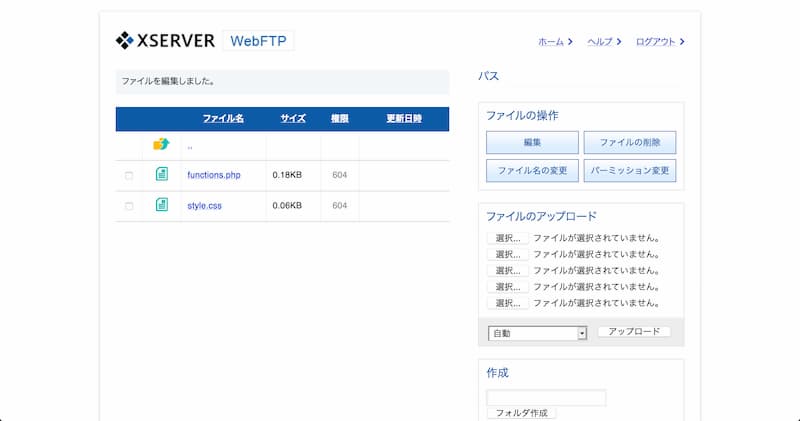Viewport: 800px width, 421px height.
Task: Click the XSERVER logo icon
Action: (x=124, y=40)
